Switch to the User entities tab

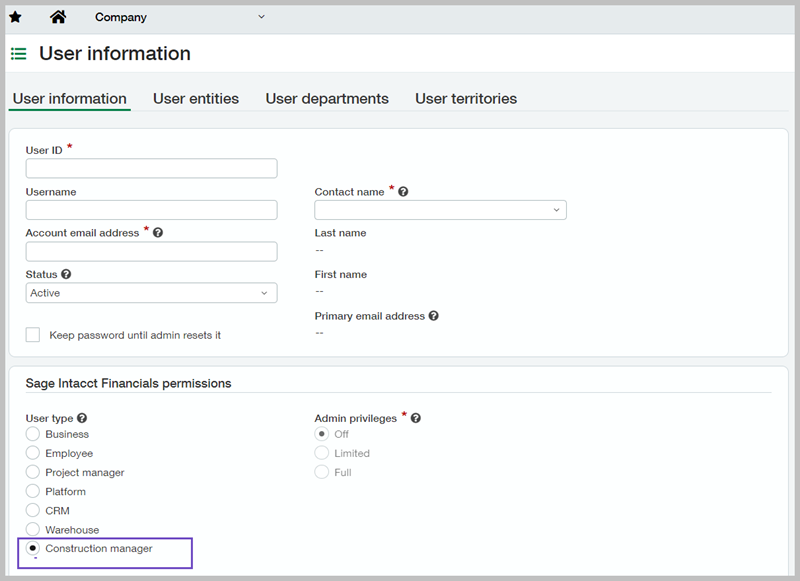[x=196, y=99]
